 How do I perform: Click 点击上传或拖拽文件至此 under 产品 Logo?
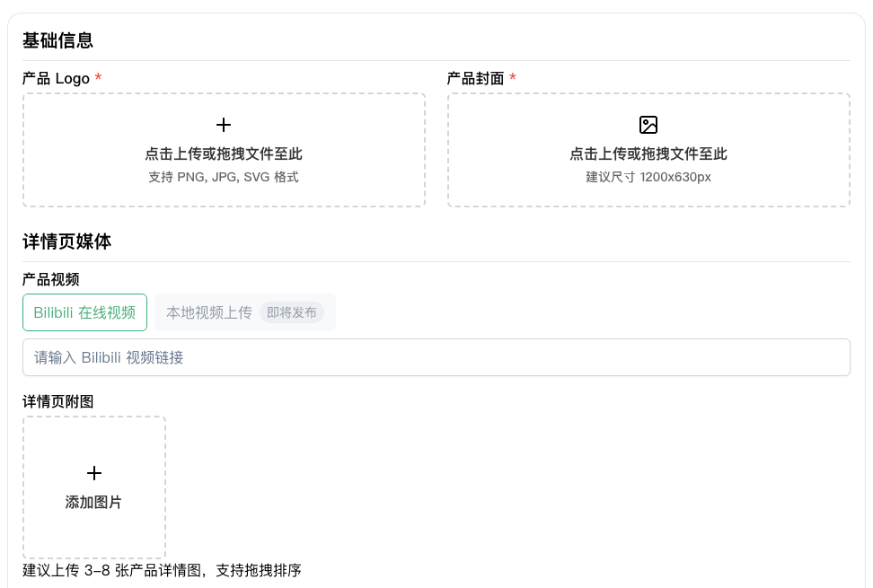(224, 154)
